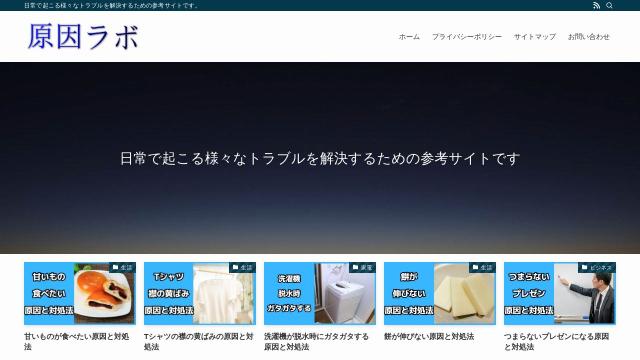Click the night sky hero banner
The width and height of the screenshot is (640, 360).
320,158
